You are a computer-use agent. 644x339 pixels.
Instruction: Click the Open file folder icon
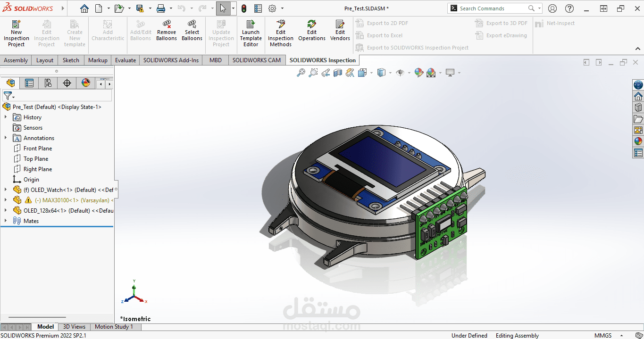(119, 8)
